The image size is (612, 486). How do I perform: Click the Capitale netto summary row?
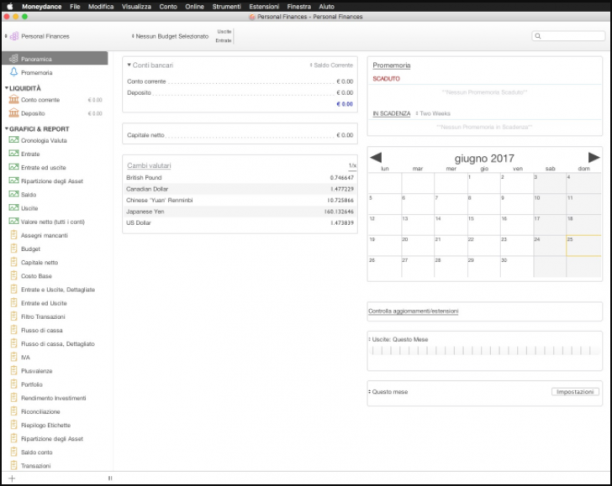coord(240,135)
